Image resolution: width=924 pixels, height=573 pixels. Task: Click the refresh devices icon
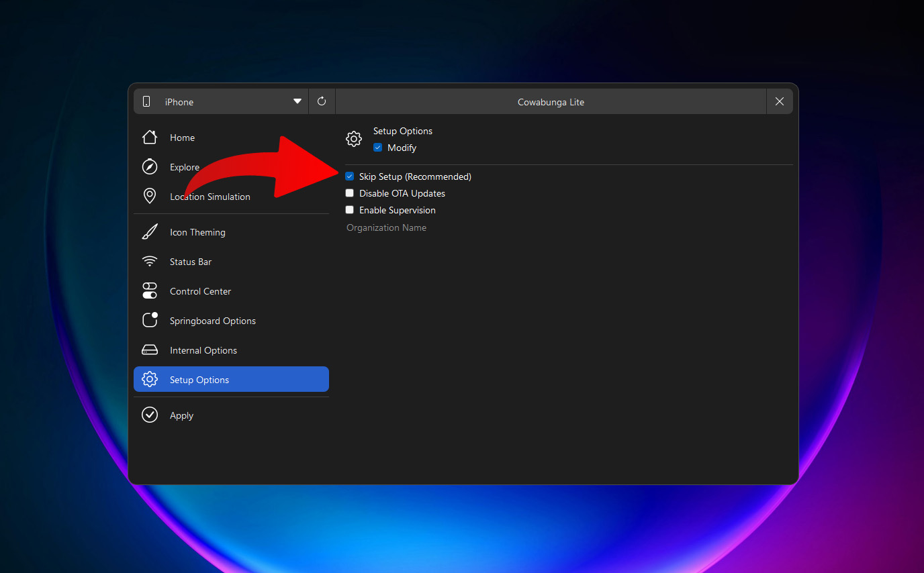(x=322, y=101)
